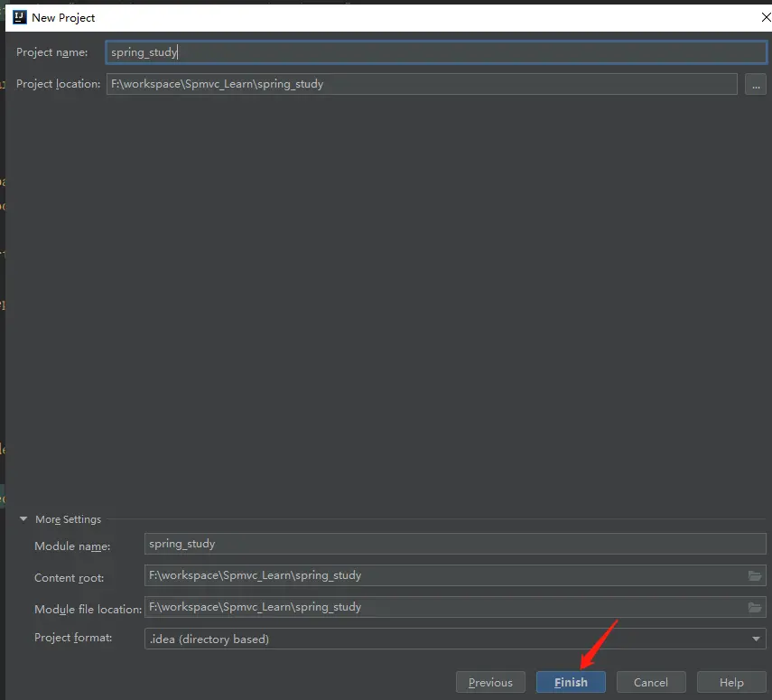Click the Module name label

point(72,546)
